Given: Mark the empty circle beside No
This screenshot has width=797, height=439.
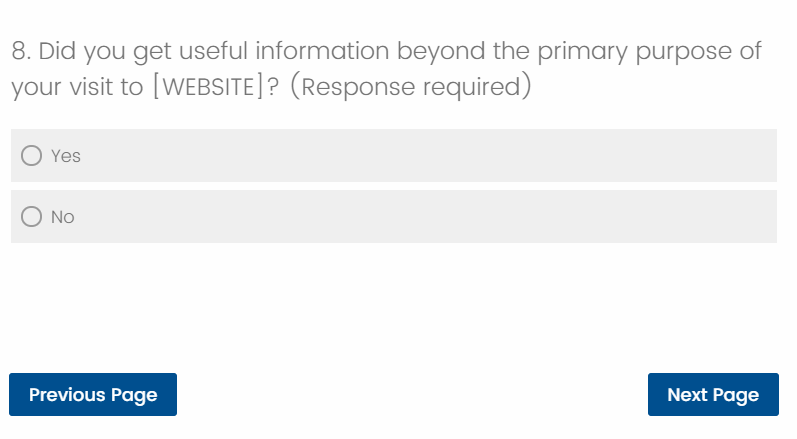Looking at the screenshot, I should 32,217.
